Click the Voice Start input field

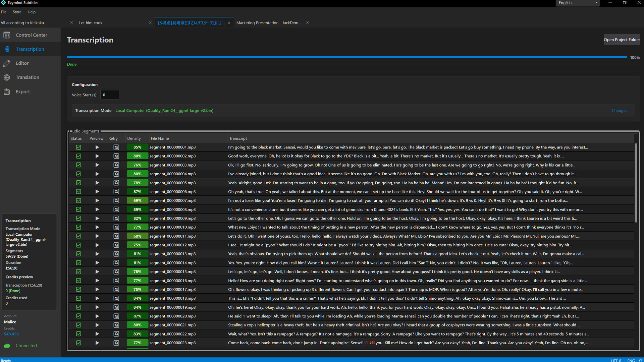click(x=110, y=95)
